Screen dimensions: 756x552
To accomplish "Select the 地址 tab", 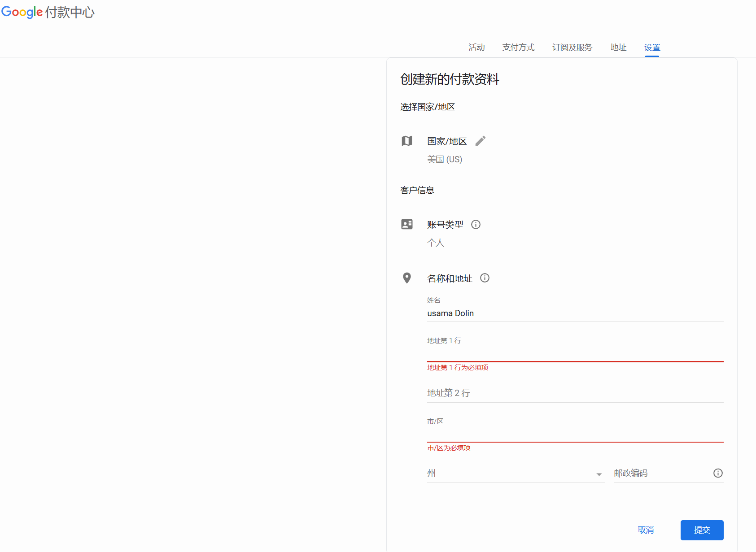I will pyautogui.click(x=618, y=48).
